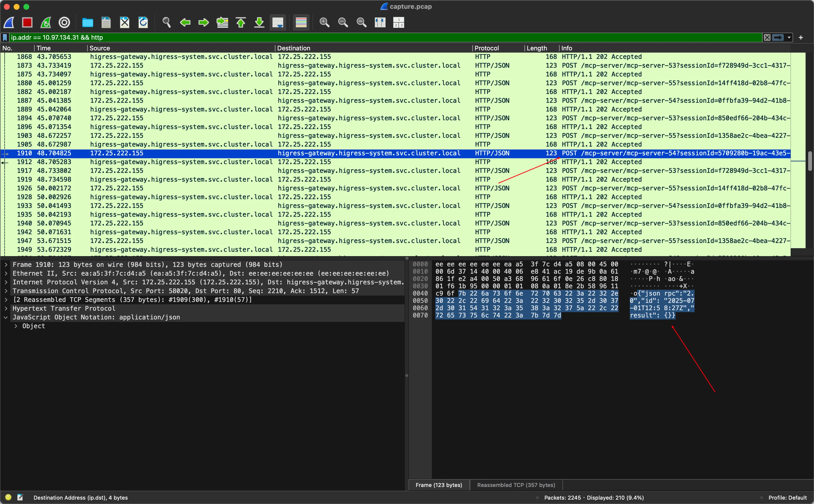
Task: Click the packet list vertical scrollbar
Action: click(810, 161)
